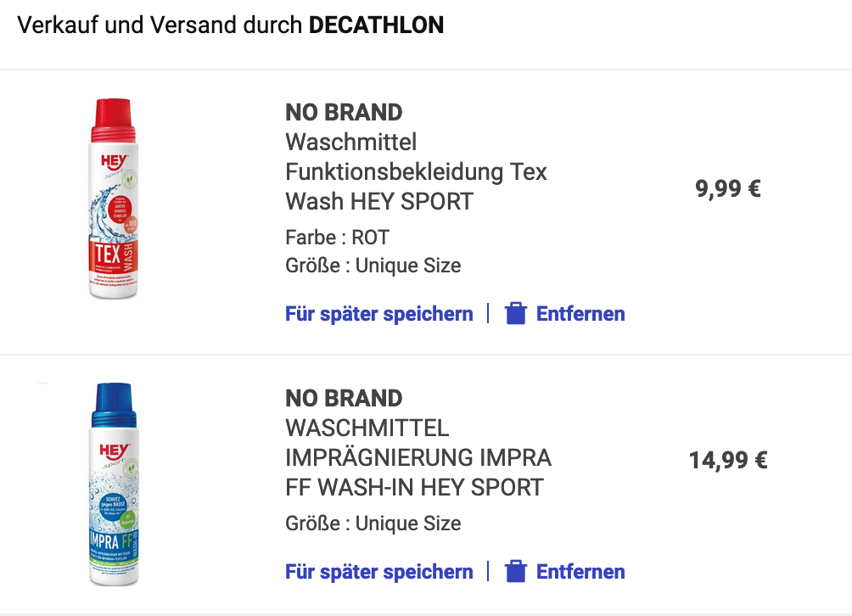
Task: Open the Waschmittel Funktionsbekleidung Tex Wash title
Action: [416, 172]
